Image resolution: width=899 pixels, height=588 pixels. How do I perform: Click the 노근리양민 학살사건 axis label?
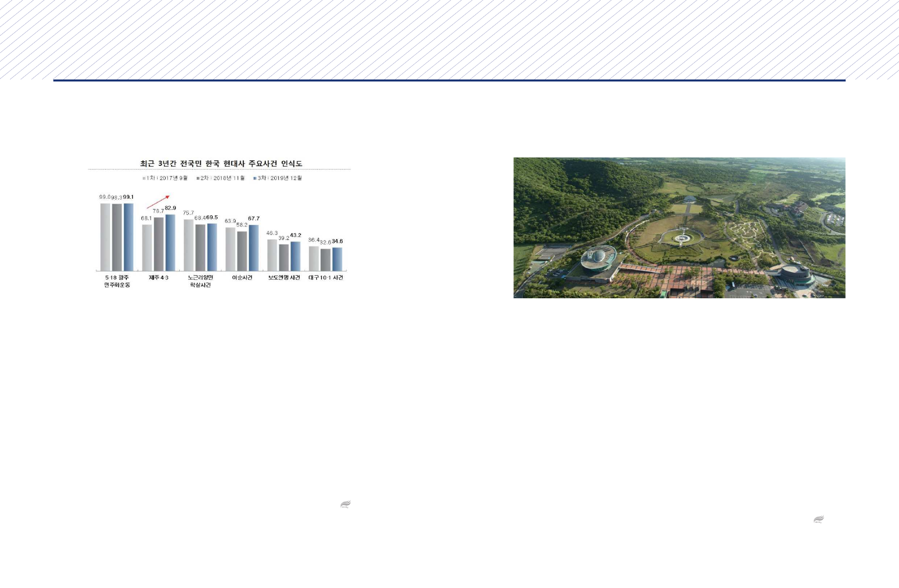(200, 281)
